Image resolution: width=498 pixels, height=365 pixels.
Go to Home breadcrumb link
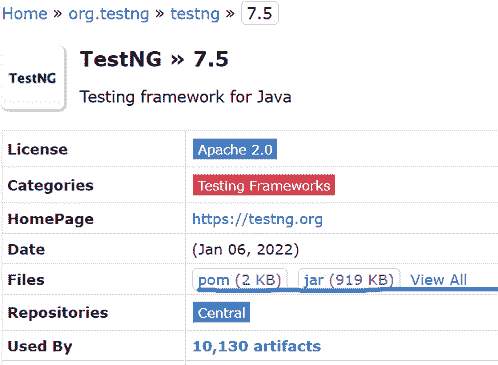pos(25,14)
